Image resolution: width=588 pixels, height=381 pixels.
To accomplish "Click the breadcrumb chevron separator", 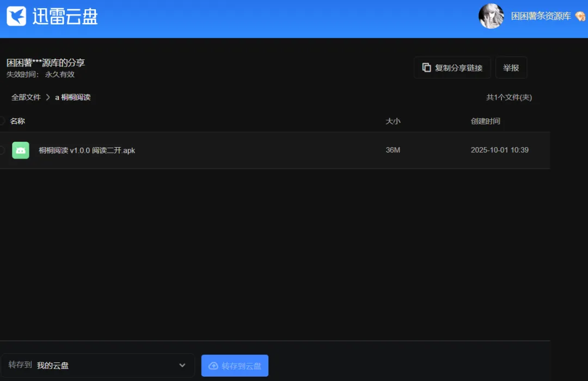I will pyautogui.click(x=47, y=97).
